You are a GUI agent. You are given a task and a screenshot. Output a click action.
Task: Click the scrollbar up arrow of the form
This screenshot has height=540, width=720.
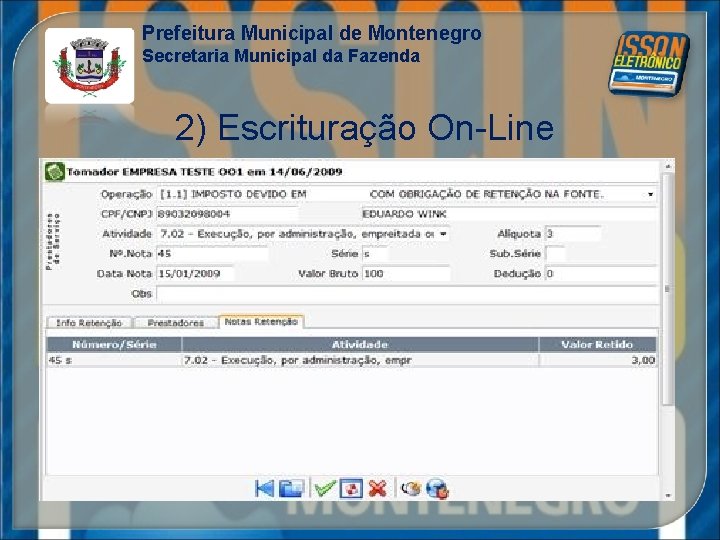(668, 166)
